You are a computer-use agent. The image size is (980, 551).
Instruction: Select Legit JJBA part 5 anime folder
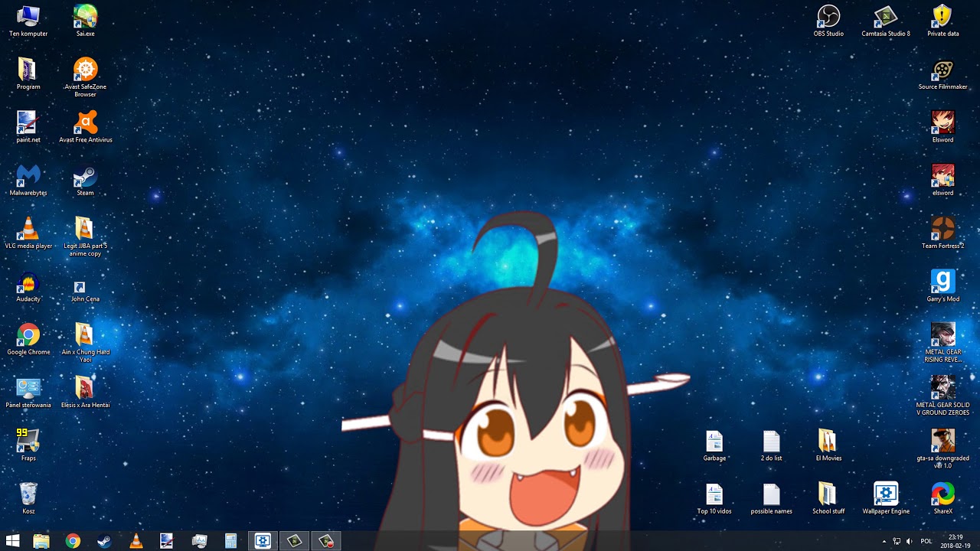pyautogui.click(x=85, y=236)
